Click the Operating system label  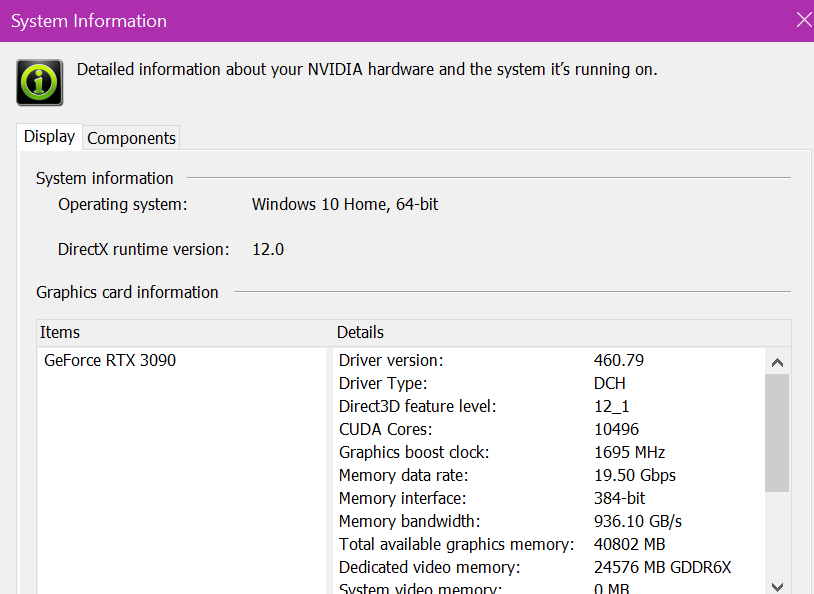click(x=123, y=205)
